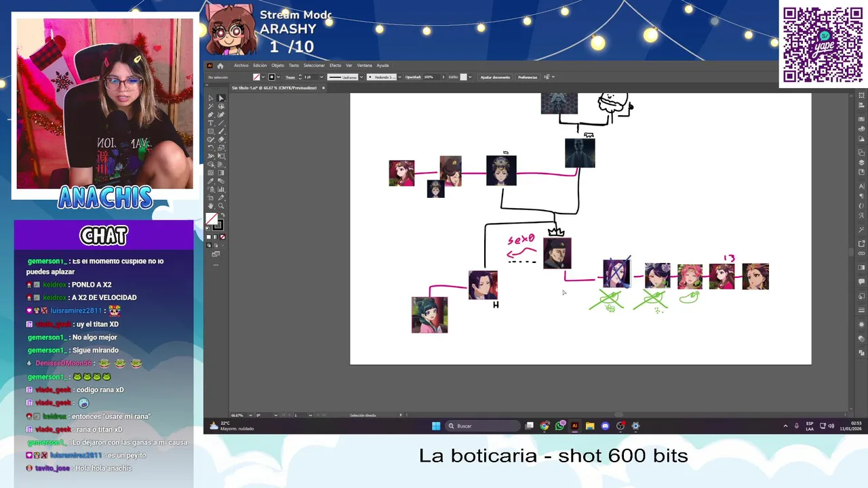
Task: Open the zoom level dropdown at bottom
Action: coord(251,415)
